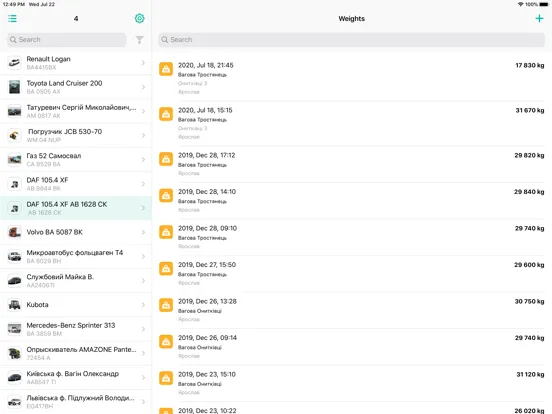The width and height of the screenshot is (552, 414).
Task: Select Київська ф. Вагін Олександр vehicle
Action: pyautogui.click(x=76, y=377)
